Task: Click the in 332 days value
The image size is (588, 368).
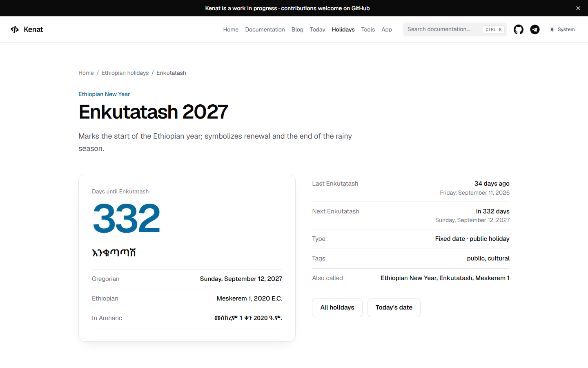Action: [493, 211]
